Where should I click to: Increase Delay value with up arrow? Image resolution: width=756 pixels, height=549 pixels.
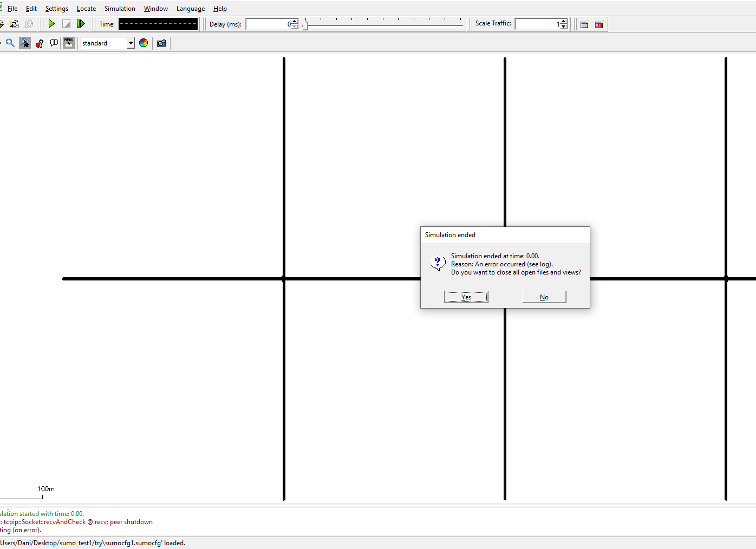click(295, 22)
